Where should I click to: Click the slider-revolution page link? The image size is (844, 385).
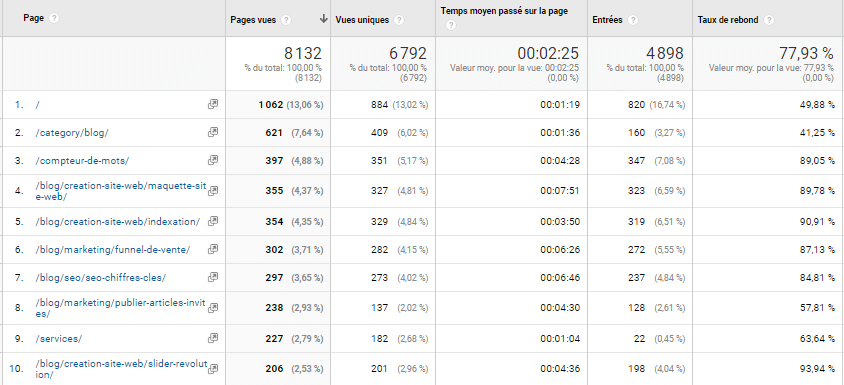121,369
